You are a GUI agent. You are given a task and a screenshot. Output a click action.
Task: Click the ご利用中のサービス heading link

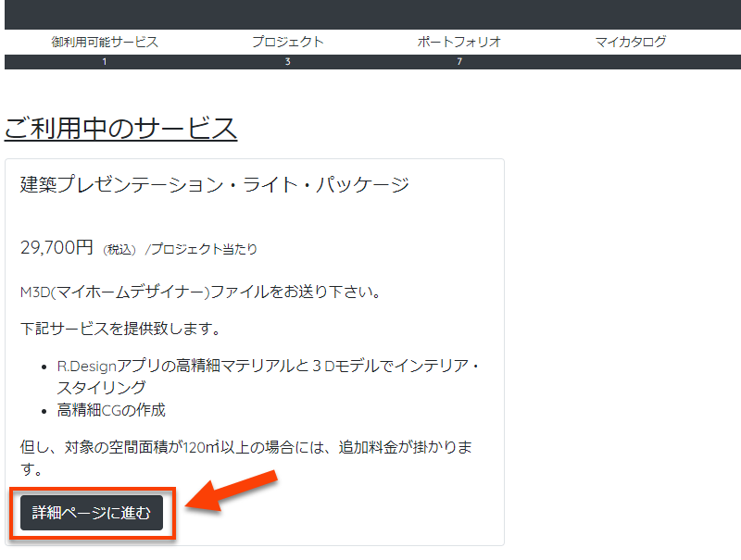(x=120, y=129)
